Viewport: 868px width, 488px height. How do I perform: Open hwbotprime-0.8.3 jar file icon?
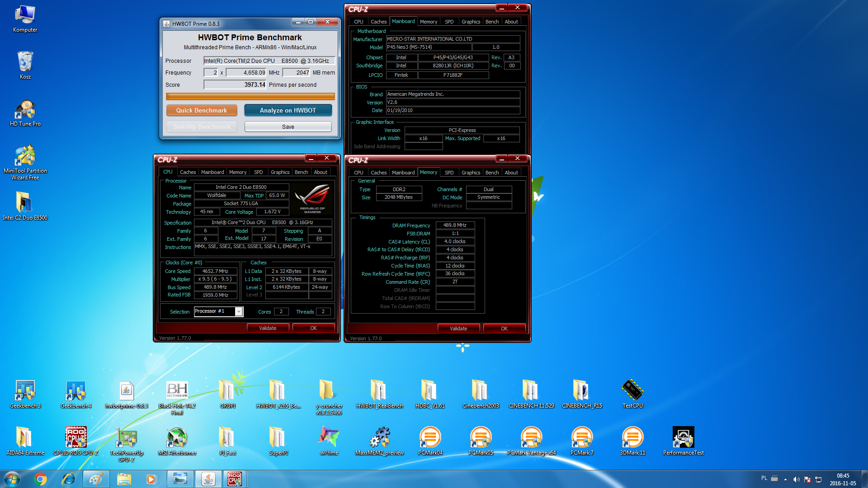coord(127,394)
